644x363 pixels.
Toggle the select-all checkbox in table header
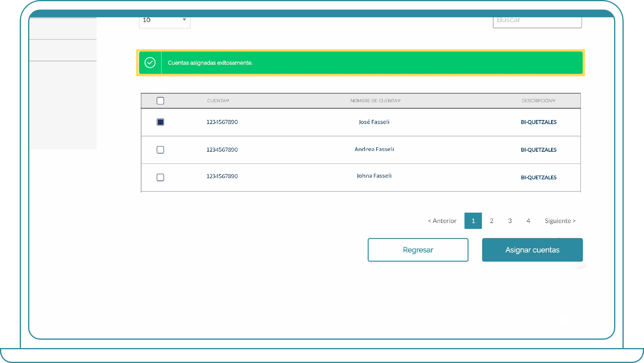(160, 101)
